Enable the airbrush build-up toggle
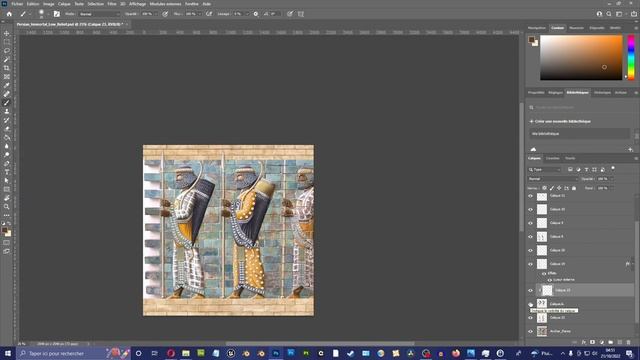The image size is (640, 360). [209, 14]
